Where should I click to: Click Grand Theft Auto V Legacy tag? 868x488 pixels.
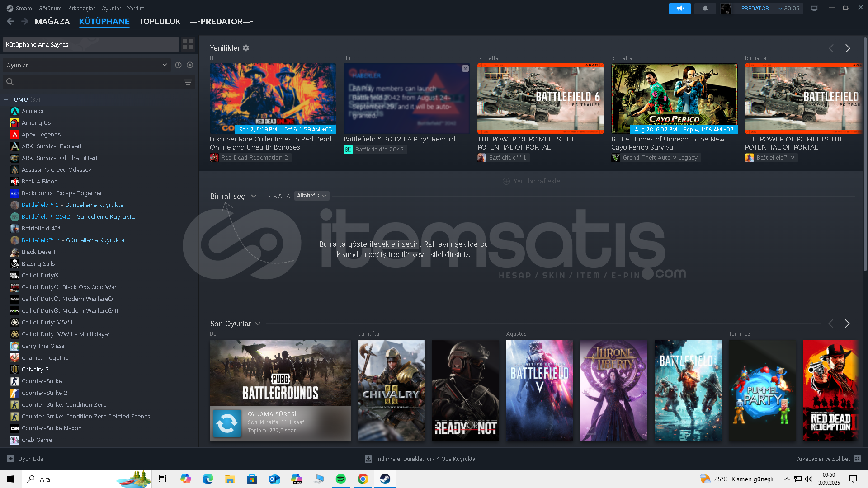(656, 158)
